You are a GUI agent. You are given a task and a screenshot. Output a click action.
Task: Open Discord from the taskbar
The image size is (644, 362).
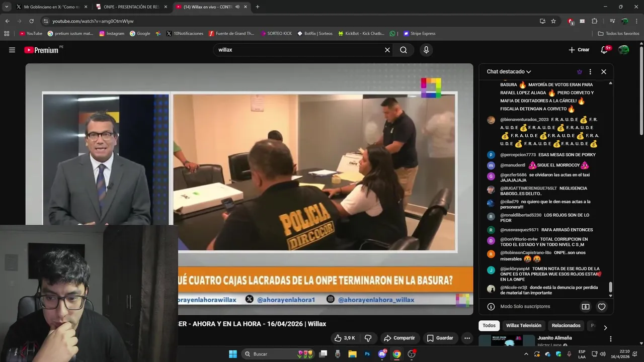click(382, 354)
